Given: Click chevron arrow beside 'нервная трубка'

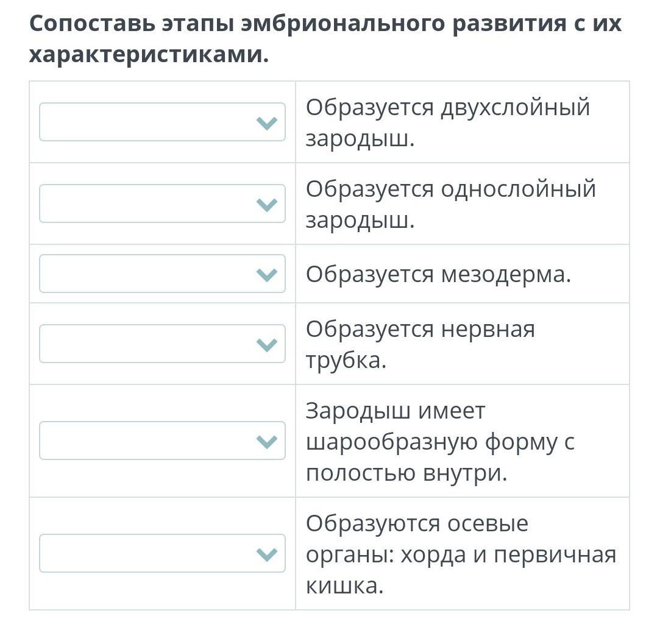Looking at the screenshot, I should pos(266,344).
